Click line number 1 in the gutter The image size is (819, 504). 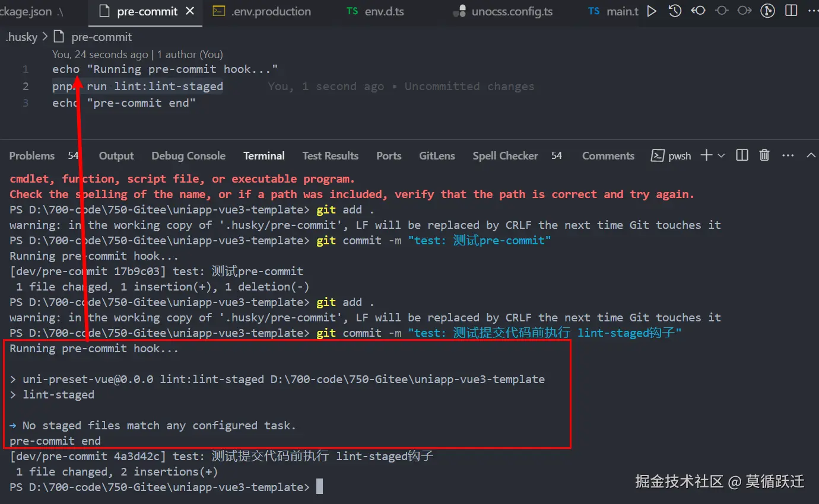click(x=26, y=69)
